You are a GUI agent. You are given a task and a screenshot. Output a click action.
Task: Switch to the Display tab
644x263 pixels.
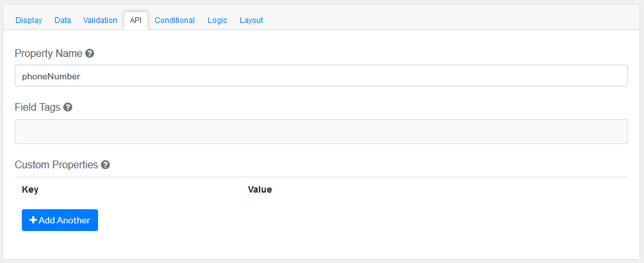pos(29,20)
